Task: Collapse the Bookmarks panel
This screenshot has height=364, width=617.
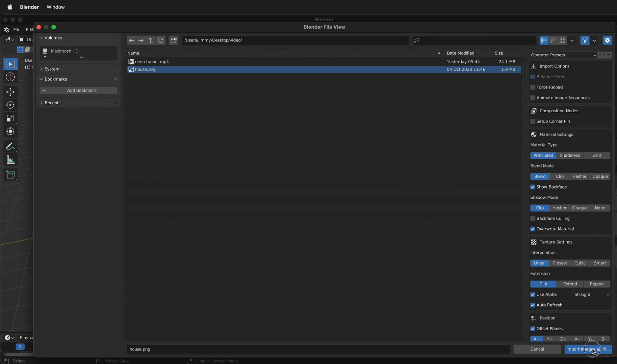Action: (42, 79)
